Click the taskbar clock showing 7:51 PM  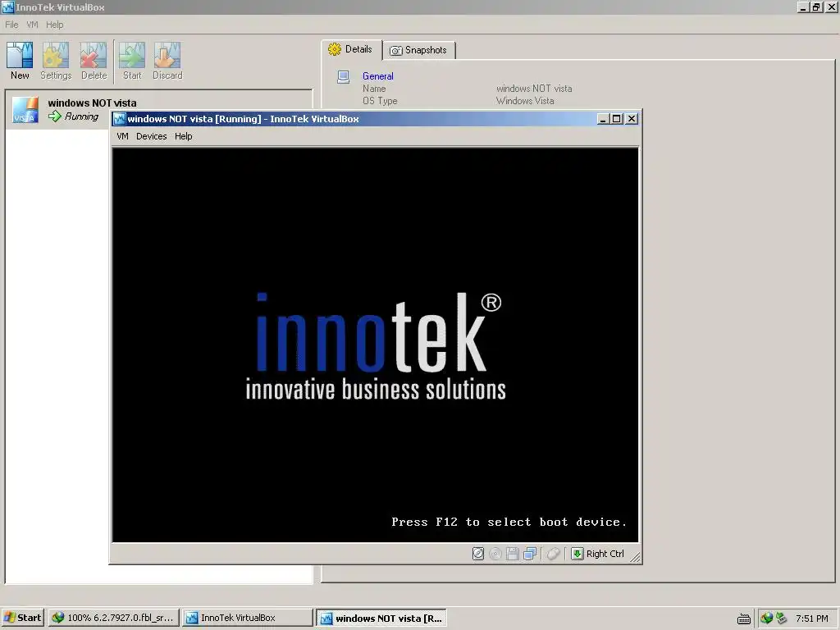click(x=811, y=619)
